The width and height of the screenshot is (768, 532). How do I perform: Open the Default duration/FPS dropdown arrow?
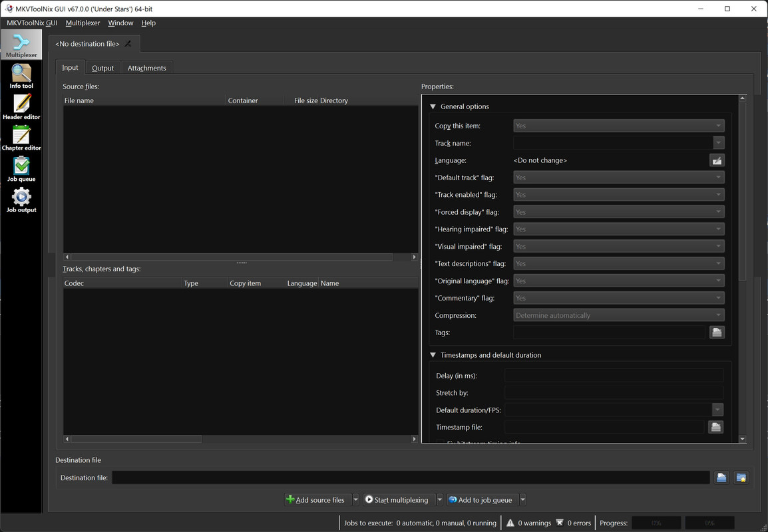pyautogui.click(x=717, y=410)
